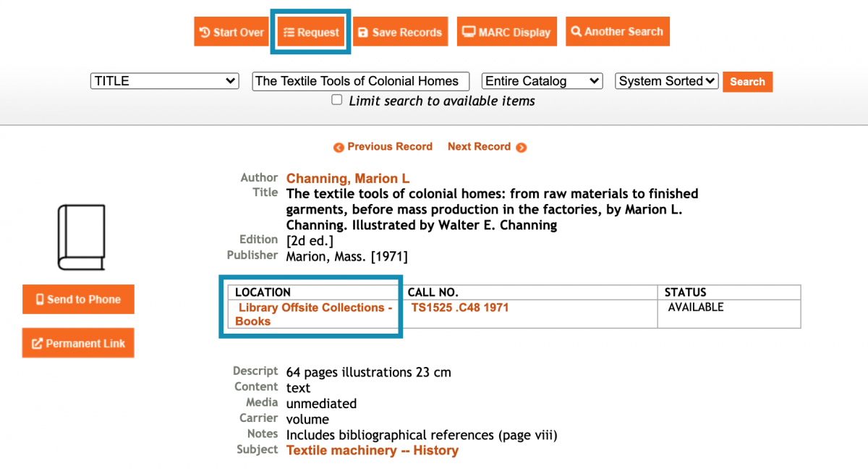Viewport: 868px width, 469px height.
Task: Follow the Textile machinery -- History subject link
Action: [x=372, y=450]
